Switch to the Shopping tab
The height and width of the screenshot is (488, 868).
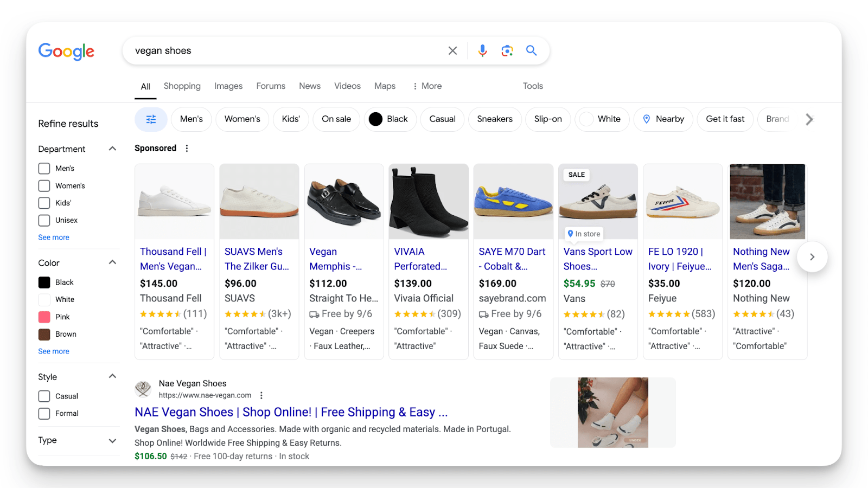point(182,86)
